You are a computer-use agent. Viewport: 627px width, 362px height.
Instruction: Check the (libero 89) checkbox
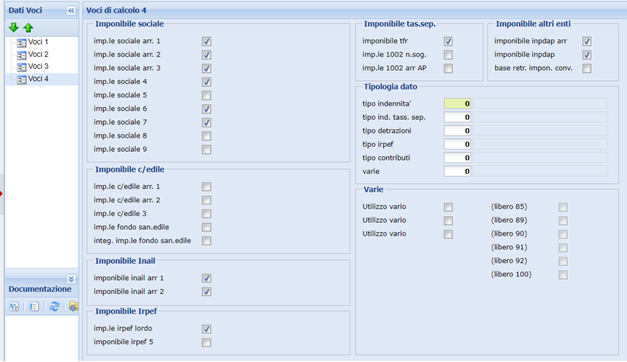[563, 221]
